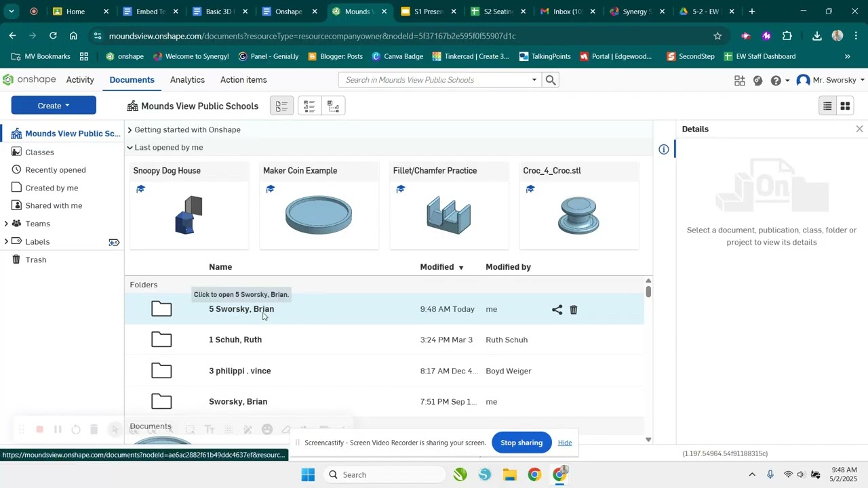Open the Action items tab
Viewport: 868px width, 488px height.
[x=243, y=80]
